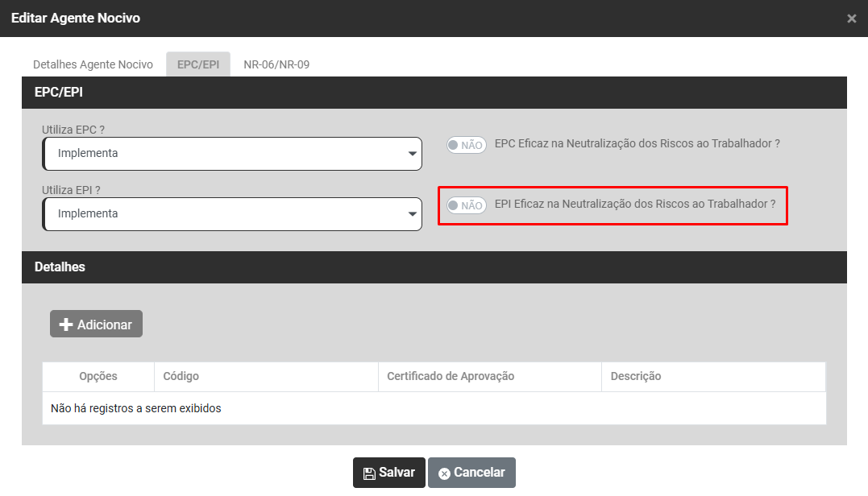Click Certificado de Aprovação column header
The height and width of the screenshot is (496, 868).
490,377
